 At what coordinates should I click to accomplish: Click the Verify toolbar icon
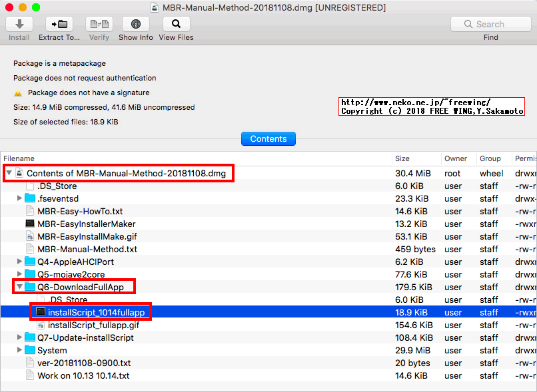click(99, 24)
